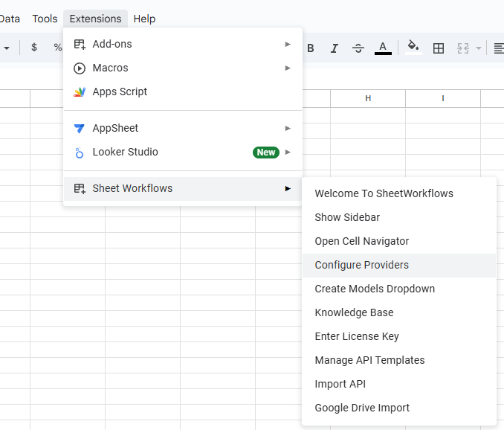
Task: Click the merge cells icon
Action: (x=463, y=48)
